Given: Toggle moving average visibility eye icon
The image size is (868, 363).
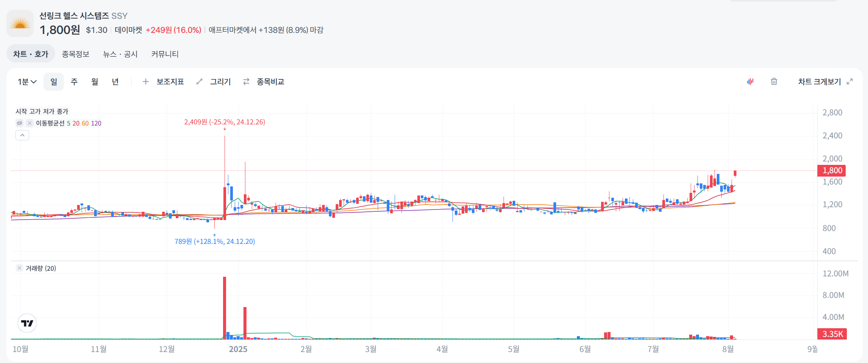Looking at the screenshot, I should point(20,123).
